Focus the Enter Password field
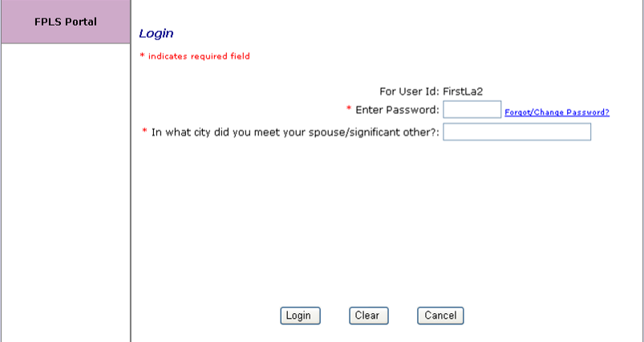Screen dimensions: 644x342 point(472,109)
